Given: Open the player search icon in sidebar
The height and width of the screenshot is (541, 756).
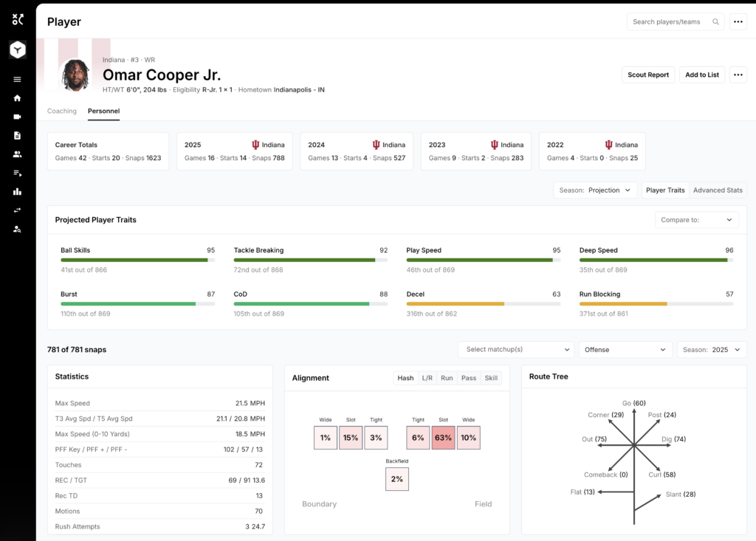Looking at the screenshot, I should coord(18,229).
